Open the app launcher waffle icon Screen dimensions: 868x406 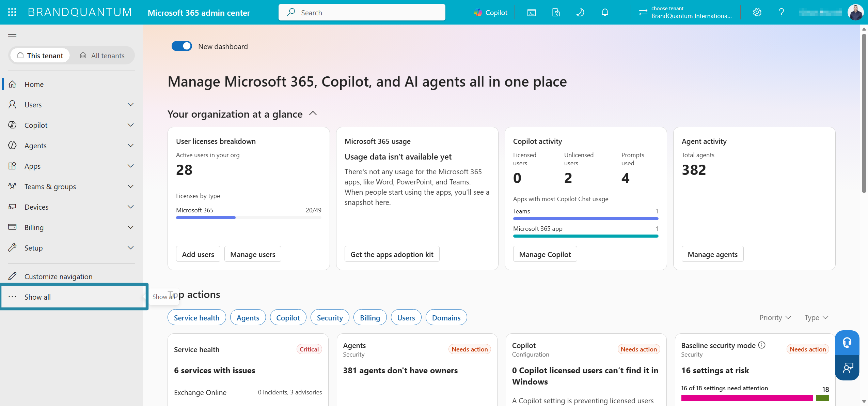(12, 12)
